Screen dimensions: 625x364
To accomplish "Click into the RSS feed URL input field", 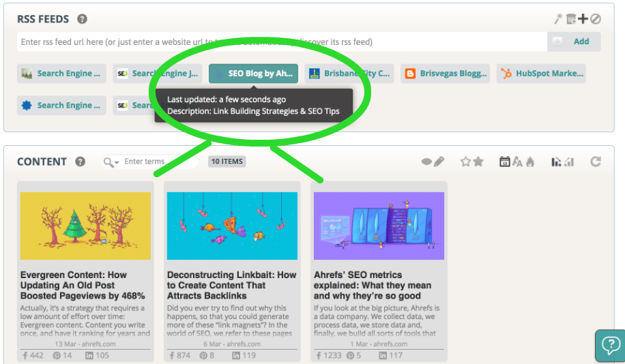I will coord(282,42).
